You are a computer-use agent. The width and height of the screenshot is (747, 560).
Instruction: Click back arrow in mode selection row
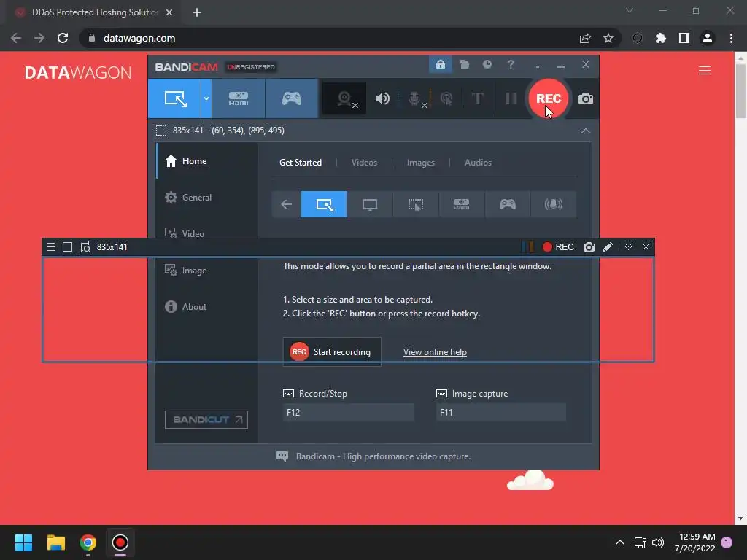(x=286, y=204)
